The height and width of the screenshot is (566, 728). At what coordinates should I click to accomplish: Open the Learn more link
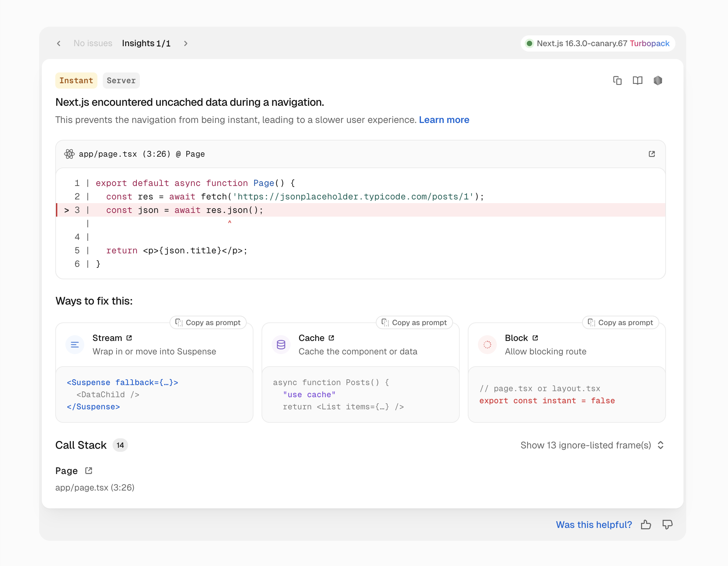click(444, 120)
